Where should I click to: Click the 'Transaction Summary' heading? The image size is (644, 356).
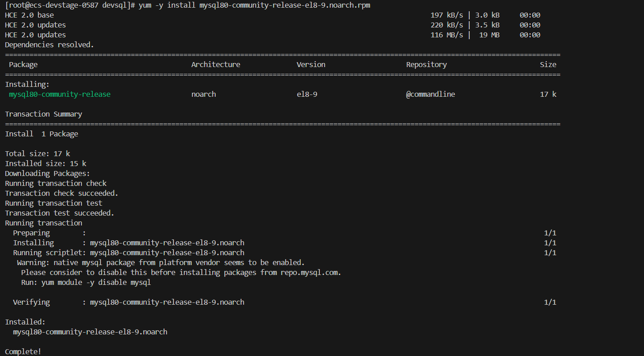[x=43, y=114]
